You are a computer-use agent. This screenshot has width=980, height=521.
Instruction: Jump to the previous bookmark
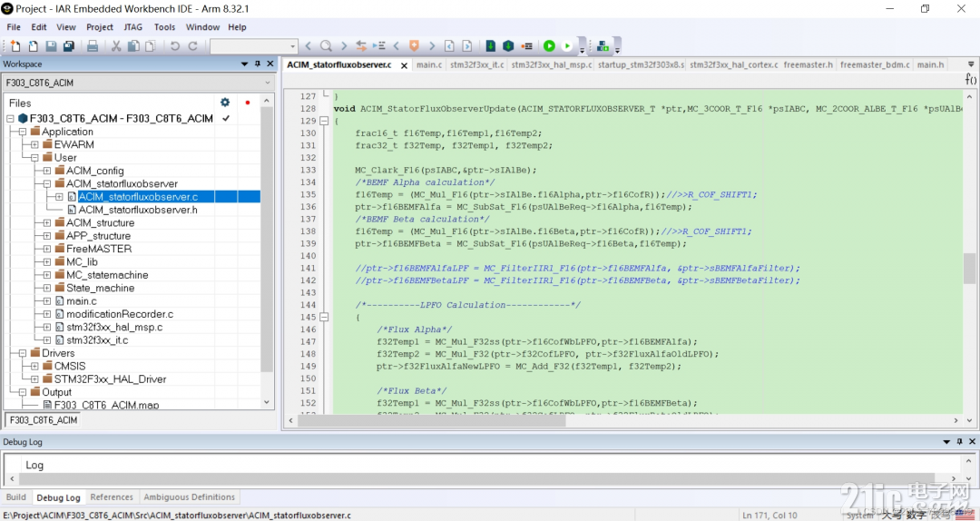397,45
